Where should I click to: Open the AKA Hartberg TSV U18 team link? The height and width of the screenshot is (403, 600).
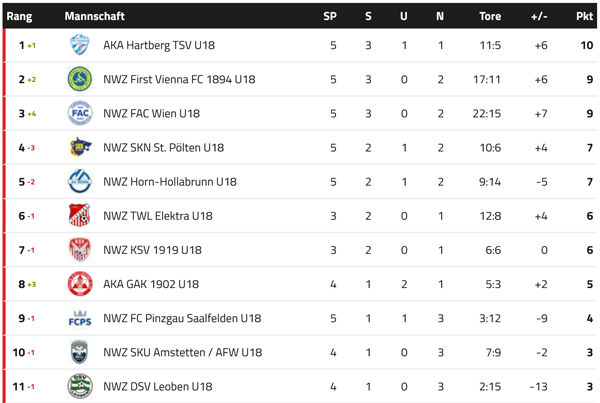[x=159, y=45]
